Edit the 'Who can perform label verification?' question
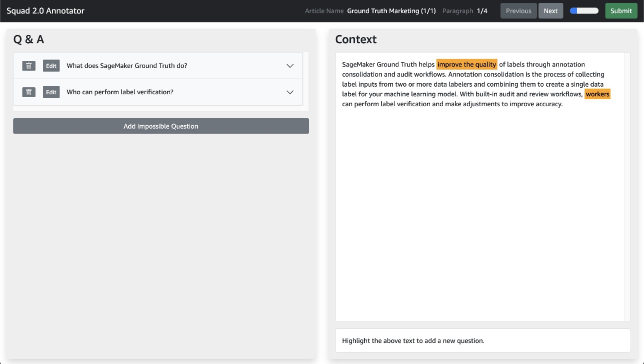644x364 pixels. pos(51,92)
